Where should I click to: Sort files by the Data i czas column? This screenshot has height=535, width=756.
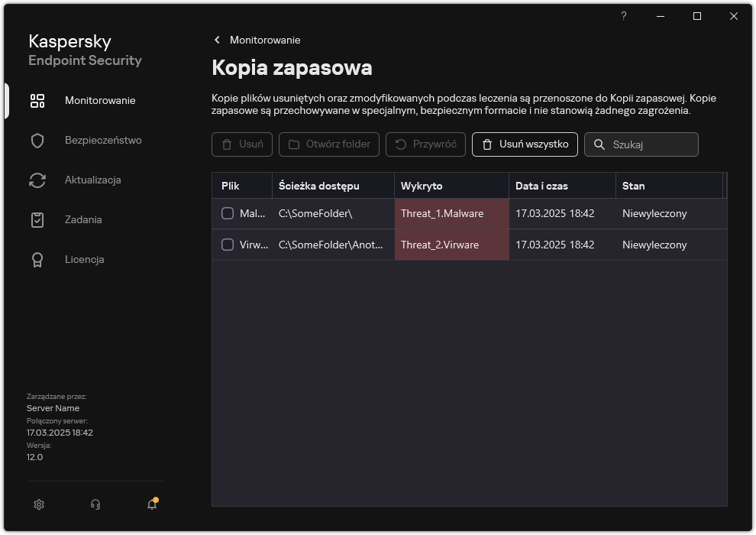(544, 185)
